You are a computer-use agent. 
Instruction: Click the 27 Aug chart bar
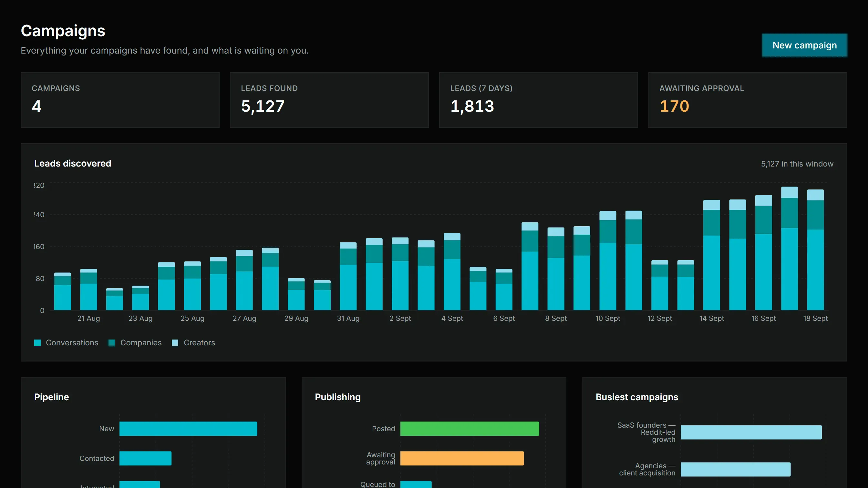pos(244,280)
